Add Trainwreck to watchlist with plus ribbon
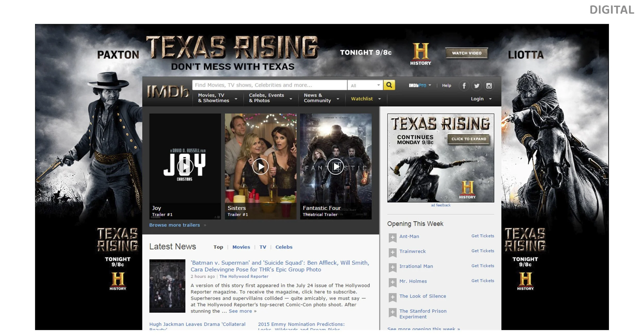Image resolution: width=644 pixels, height=336 pixels. (x=392, y=252)
